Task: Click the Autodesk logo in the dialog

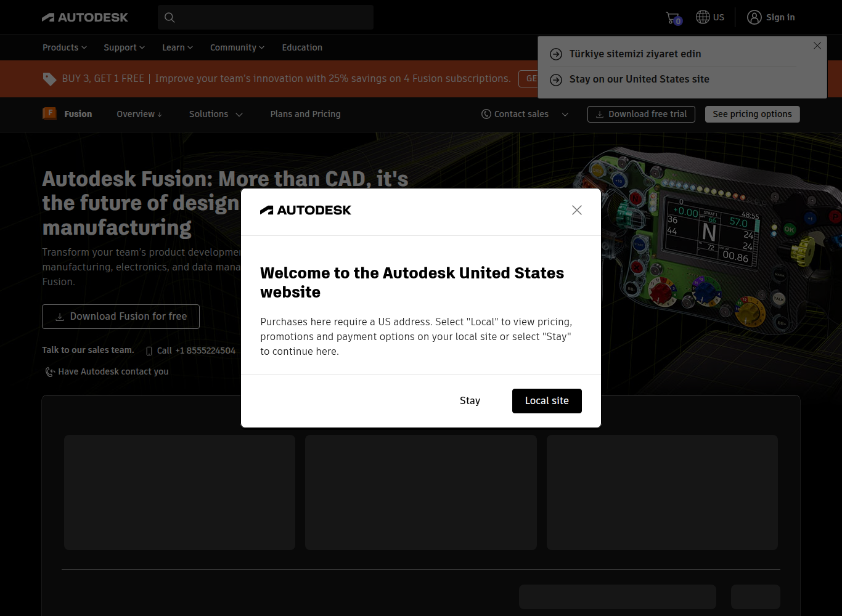Action: pyautogui.click(x=306, y=210)
